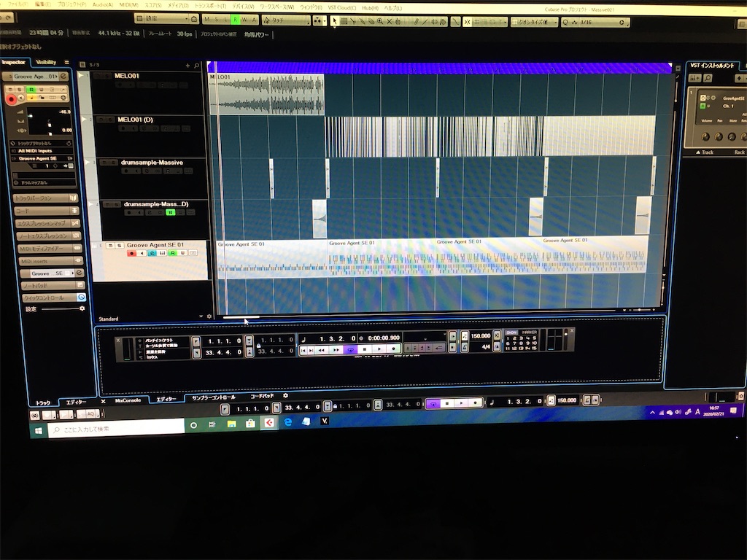Viewport: 747px width, 560px height.
Task: Expand the トラックバージョン inspector section
Action: coord(46,198)
